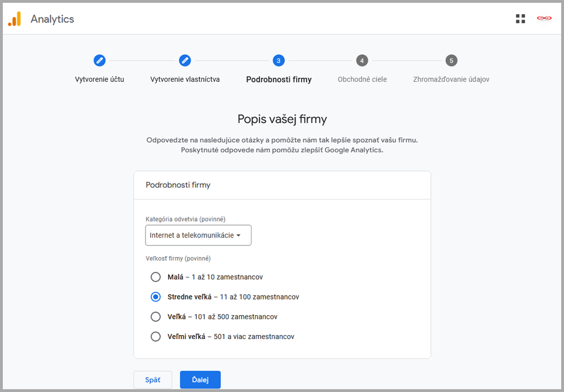564x392 pixels.
Task: Open the Podrobnosti firmy step label
Action: click(x=279, y=80)
